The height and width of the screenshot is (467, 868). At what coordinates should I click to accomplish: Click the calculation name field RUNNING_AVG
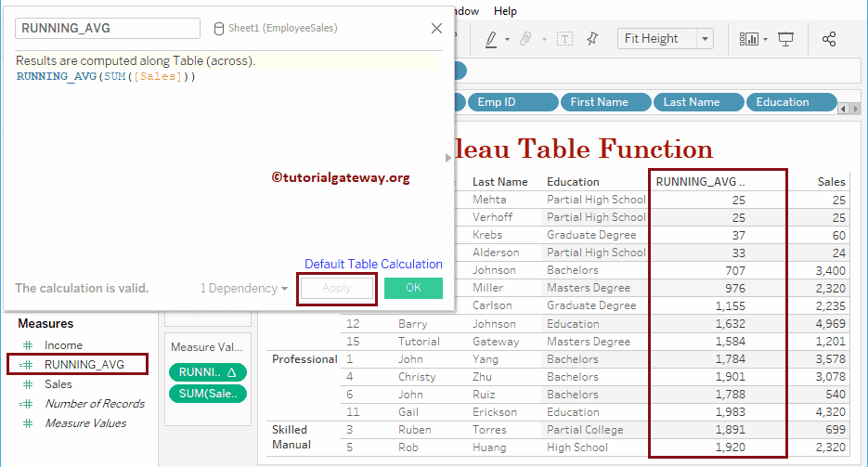(x=108, y=28)
